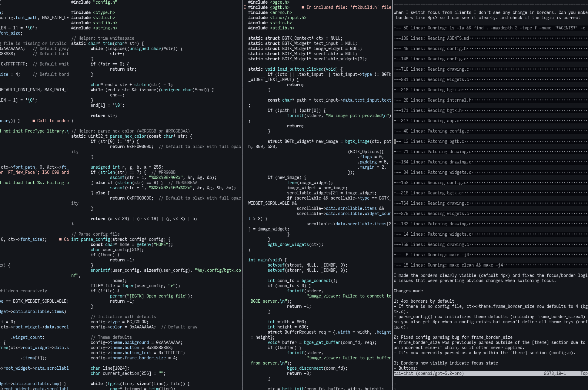Unfold the '171 lines: Reading bgtk.h' entry

490,110
